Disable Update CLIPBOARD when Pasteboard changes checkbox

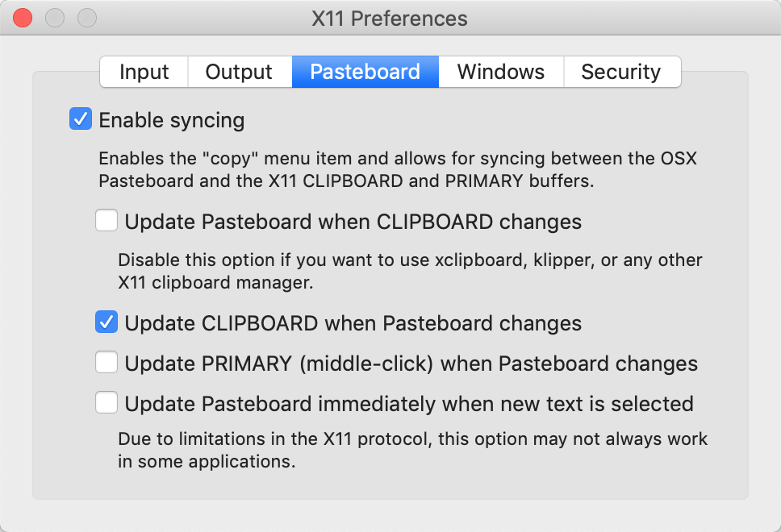click(x=106, y=322)
